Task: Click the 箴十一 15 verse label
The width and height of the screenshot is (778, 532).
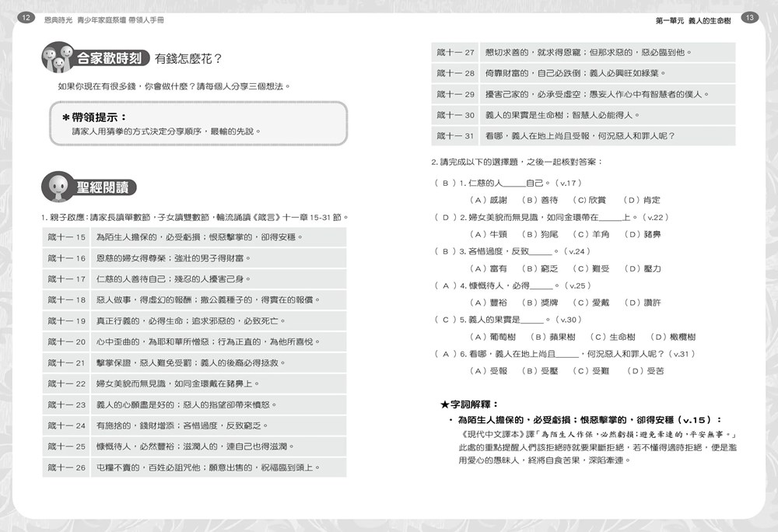Action: coord(67,237)
